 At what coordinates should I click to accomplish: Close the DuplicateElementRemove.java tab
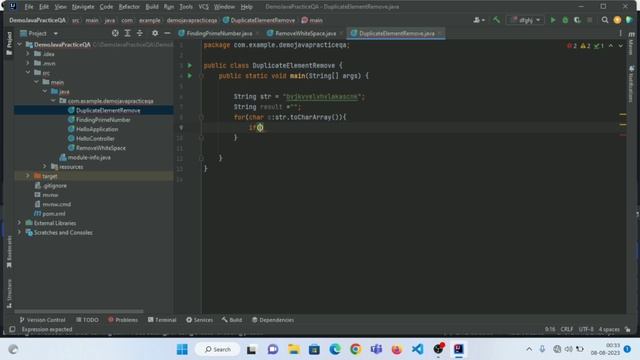440,33
